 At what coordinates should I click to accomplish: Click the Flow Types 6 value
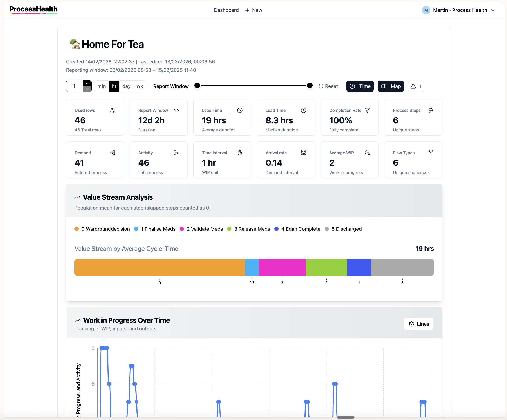click(395, 163)
